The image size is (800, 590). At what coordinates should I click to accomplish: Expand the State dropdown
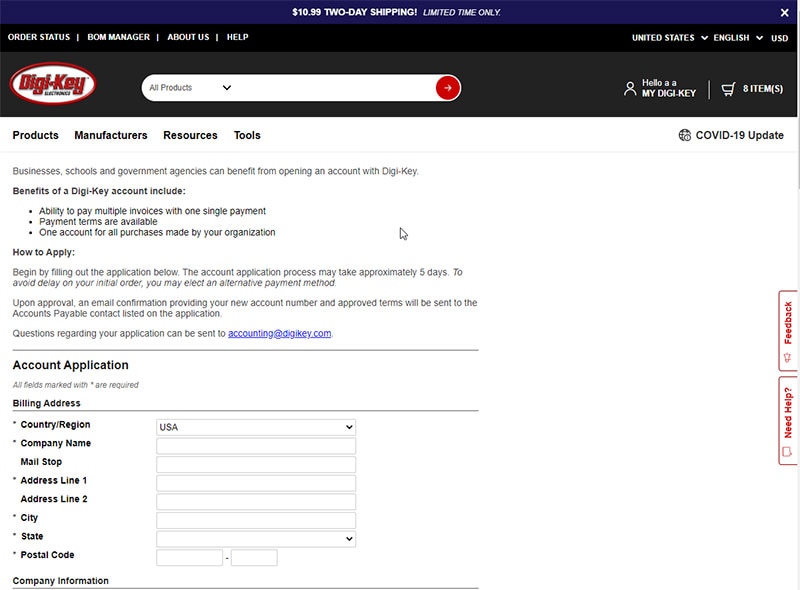pyautogui.click(x=256, y=539)
